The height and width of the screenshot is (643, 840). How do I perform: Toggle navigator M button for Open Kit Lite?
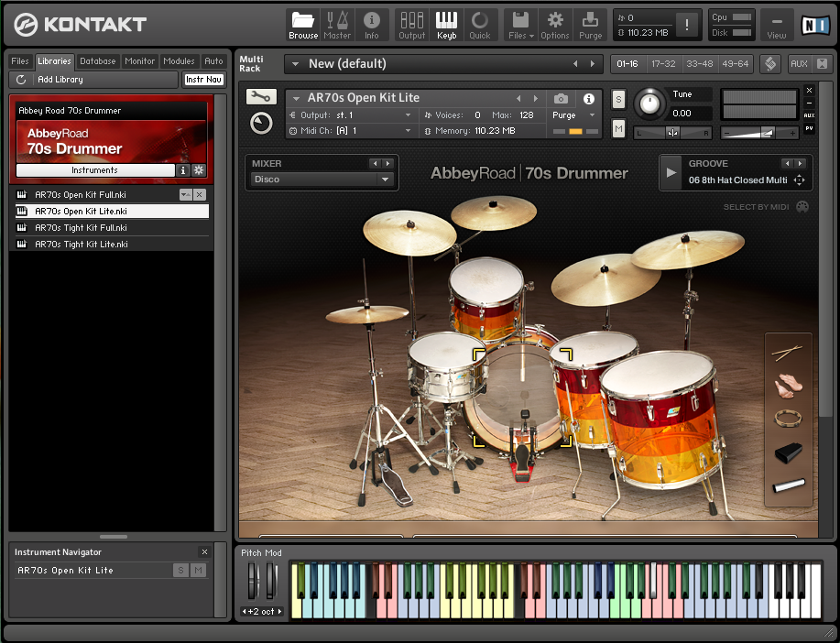tap(198, 570)
